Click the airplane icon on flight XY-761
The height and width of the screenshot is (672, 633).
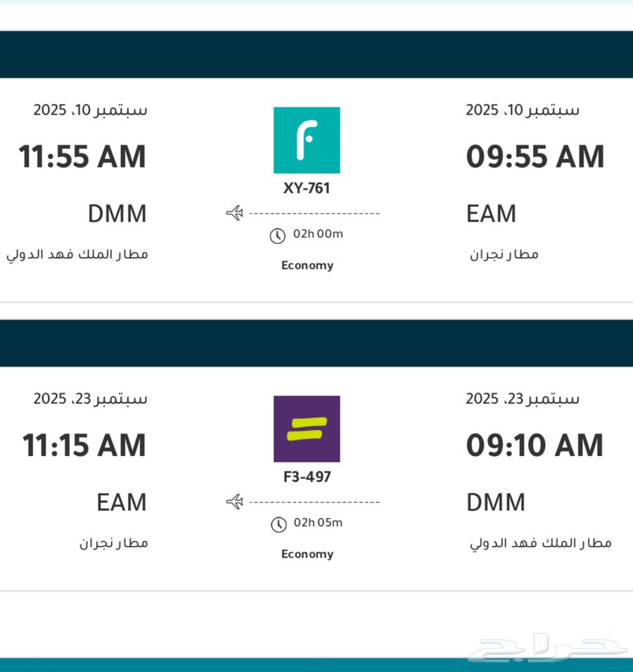tap(234, 213)
